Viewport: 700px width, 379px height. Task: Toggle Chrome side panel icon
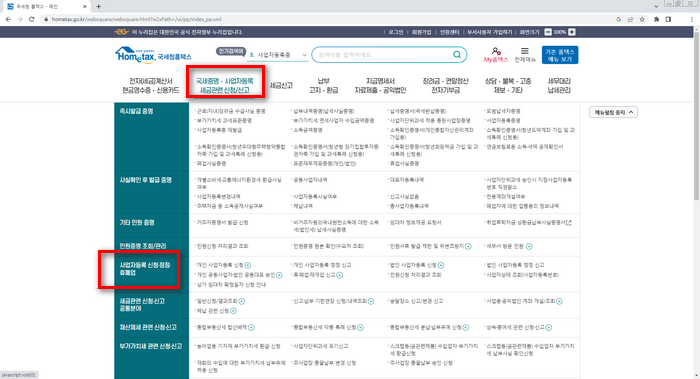tap(668, 19)
